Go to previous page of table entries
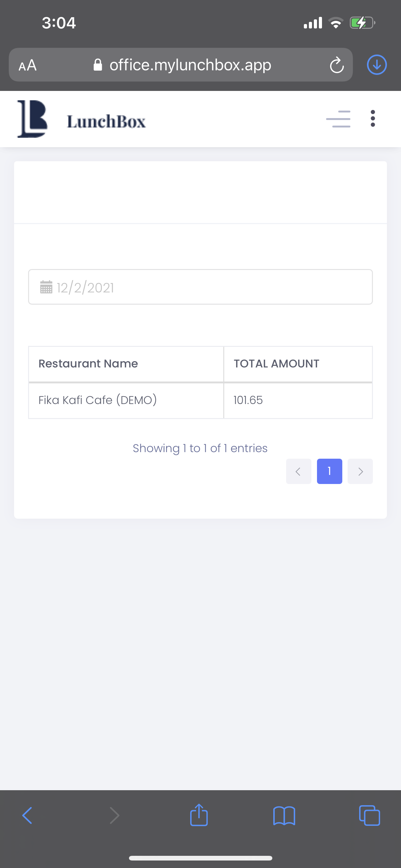401x868 pixels. 298,471
